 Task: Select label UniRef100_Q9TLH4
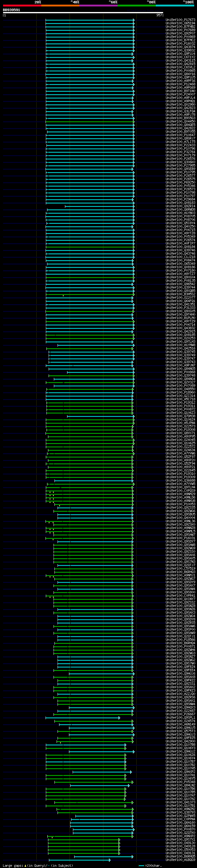pos(180,487)
